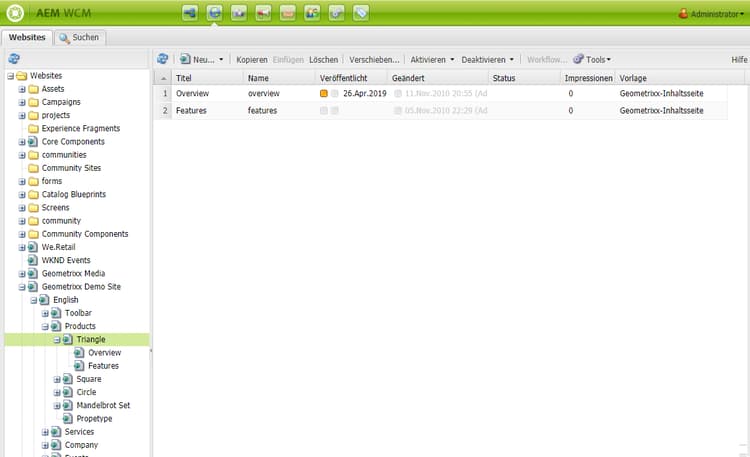This screenshot has height=457, width=750.
Task: Sort by the Vorlage column header
Action: point(680,78)
